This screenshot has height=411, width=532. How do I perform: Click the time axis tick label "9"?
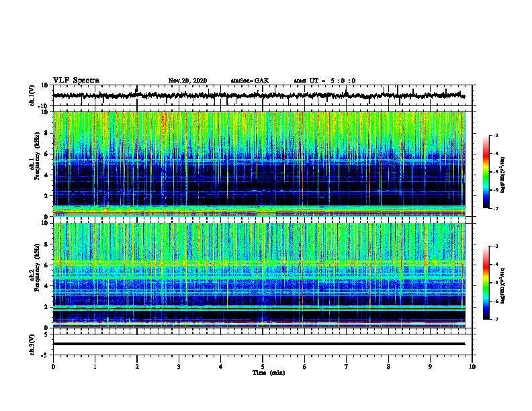(430, 367)
